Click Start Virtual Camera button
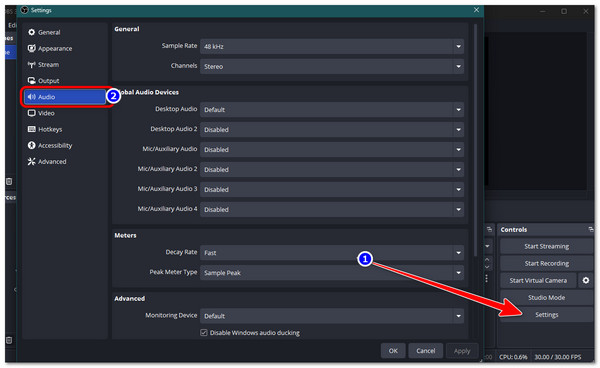 pos(538,280)
